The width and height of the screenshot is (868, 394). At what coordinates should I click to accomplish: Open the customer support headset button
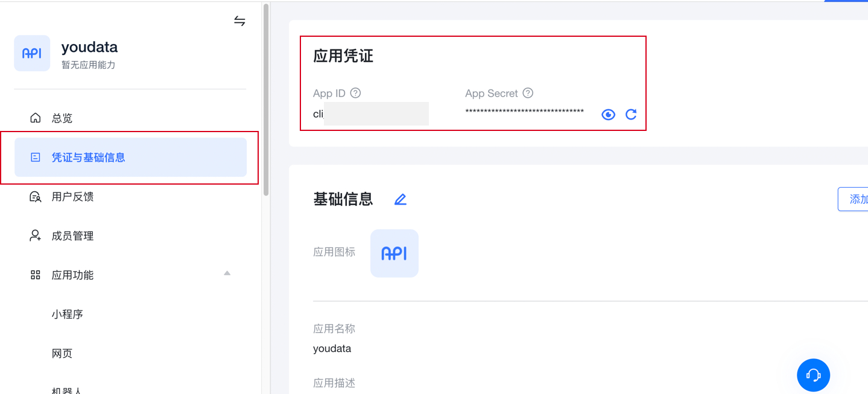[813, 375]
